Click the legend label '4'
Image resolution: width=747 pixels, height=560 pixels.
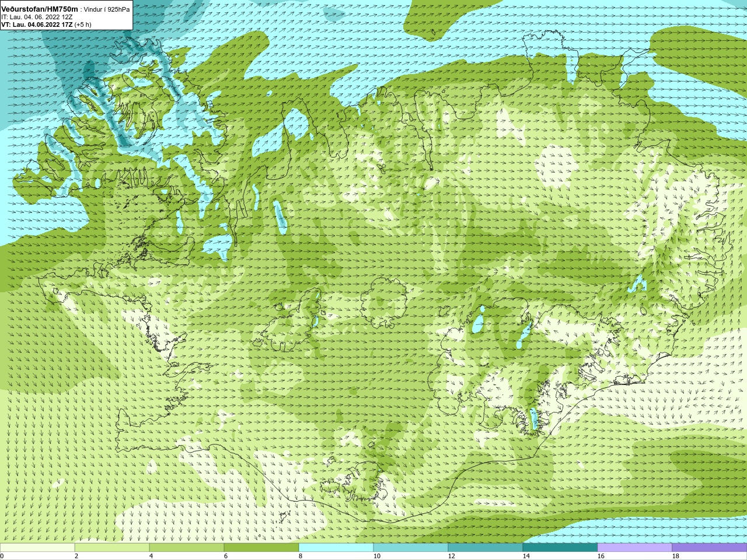151,556
